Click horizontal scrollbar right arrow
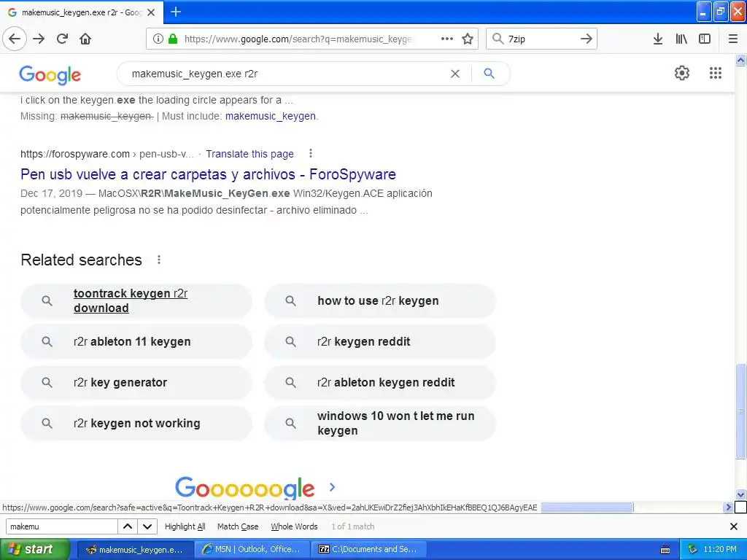The width and height of the screenshot is (747, 560). [x=728, y=507]
